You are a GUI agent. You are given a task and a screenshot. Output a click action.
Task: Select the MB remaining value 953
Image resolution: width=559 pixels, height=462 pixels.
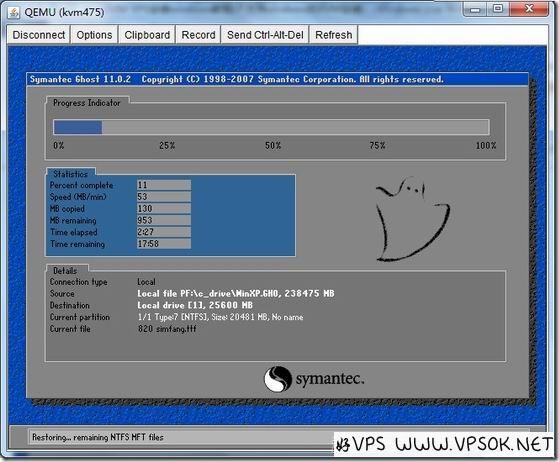[164, 220]
